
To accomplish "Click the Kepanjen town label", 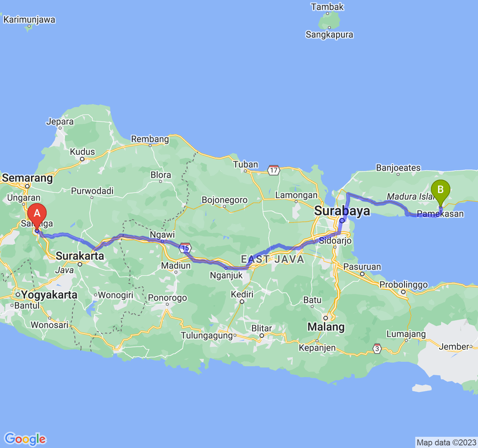I will (317, 348).
